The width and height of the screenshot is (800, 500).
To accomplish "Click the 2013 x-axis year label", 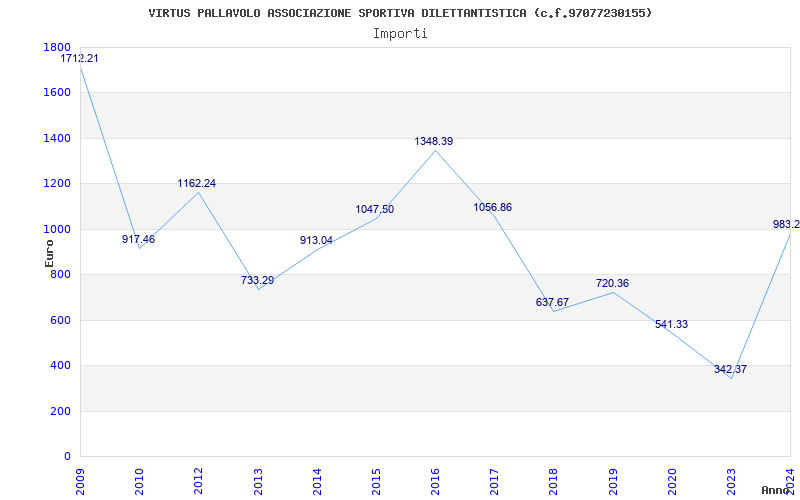I will [258, 481].
